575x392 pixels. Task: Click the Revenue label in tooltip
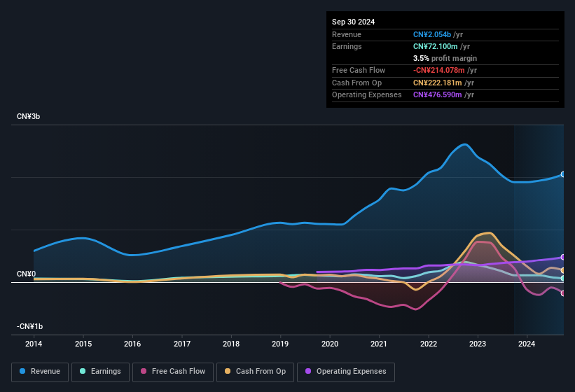point(347,34)
